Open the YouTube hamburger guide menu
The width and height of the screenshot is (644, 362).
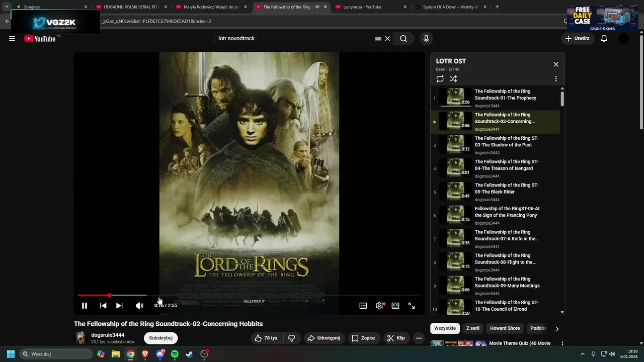click(12, 39)
